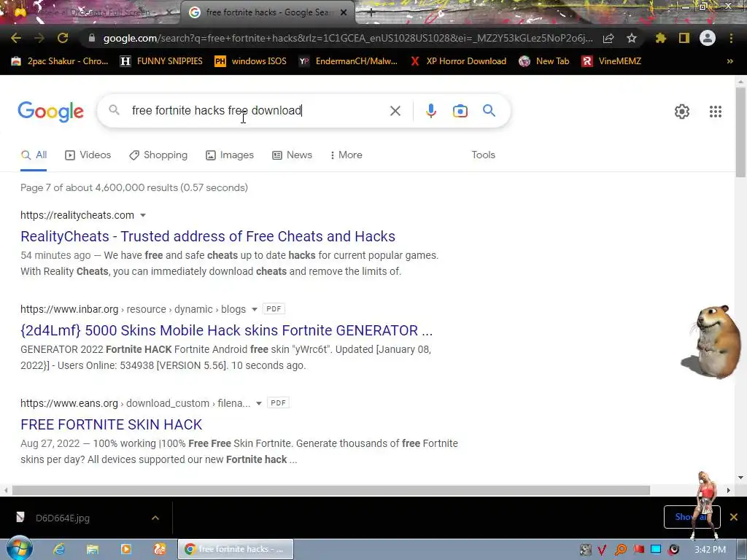Switch to Shopping results tab
The image size is (747, 560).
(158, 155)
